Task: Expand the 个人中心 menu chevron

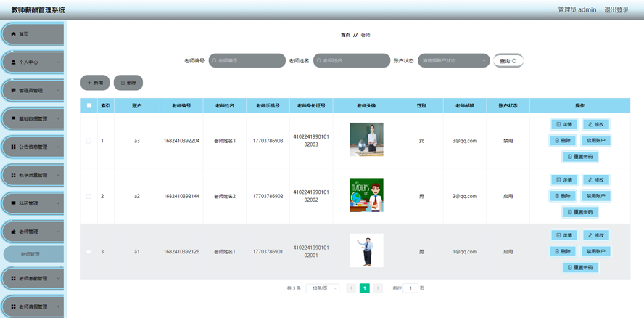Action: (x=58, y=62)
